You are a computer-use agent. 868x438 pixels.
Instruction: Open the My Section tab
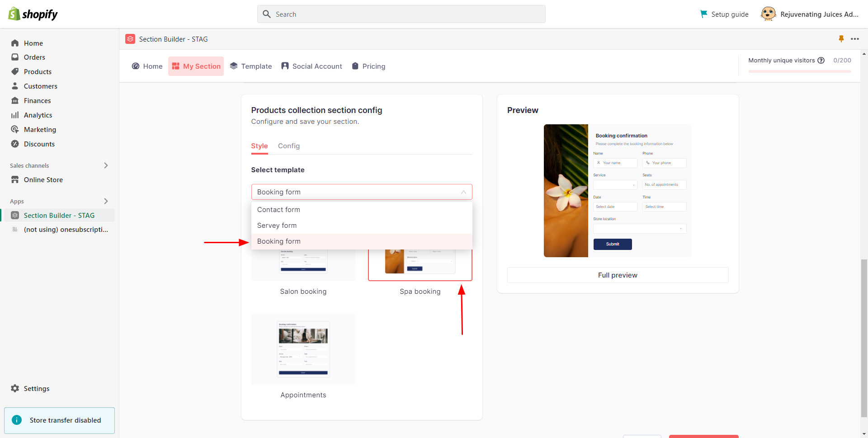tap(196, 66)
